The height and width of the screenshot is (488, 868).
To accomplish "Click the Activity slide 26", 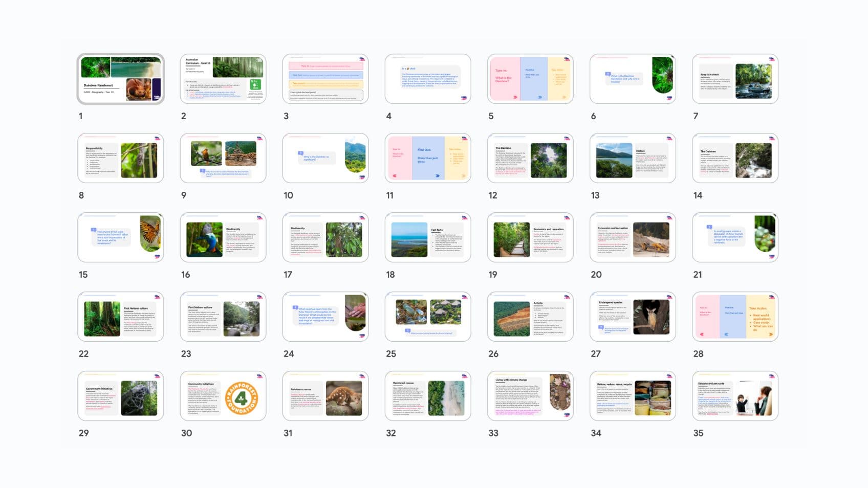I will [x=530, y=317].
